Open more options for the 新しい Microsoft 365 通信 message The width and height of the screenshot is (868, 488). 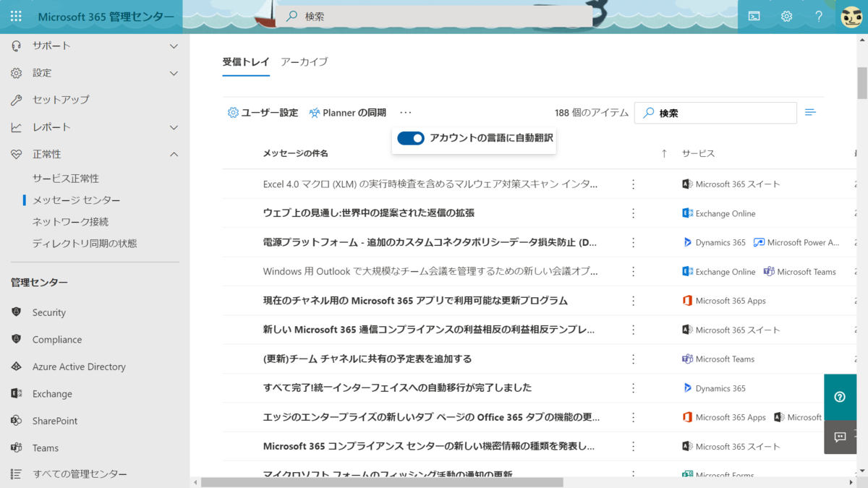(633, 330)
